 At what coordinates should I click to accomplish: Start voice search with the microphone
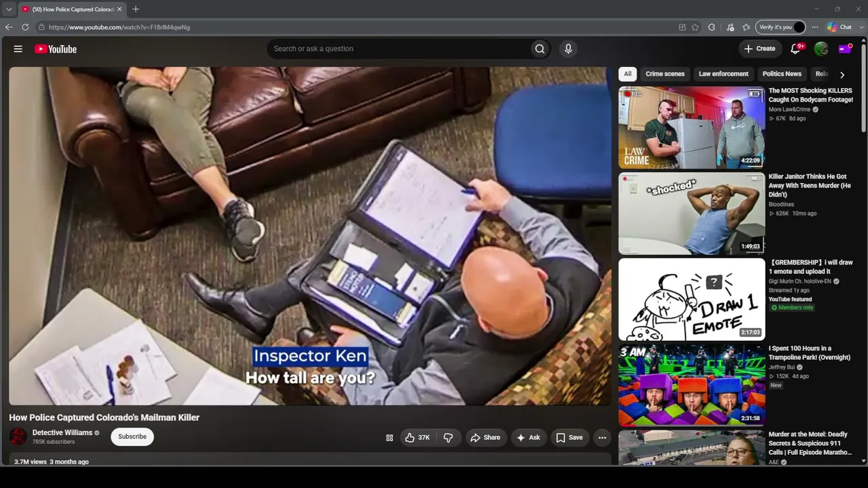click(x=568, y=49)
